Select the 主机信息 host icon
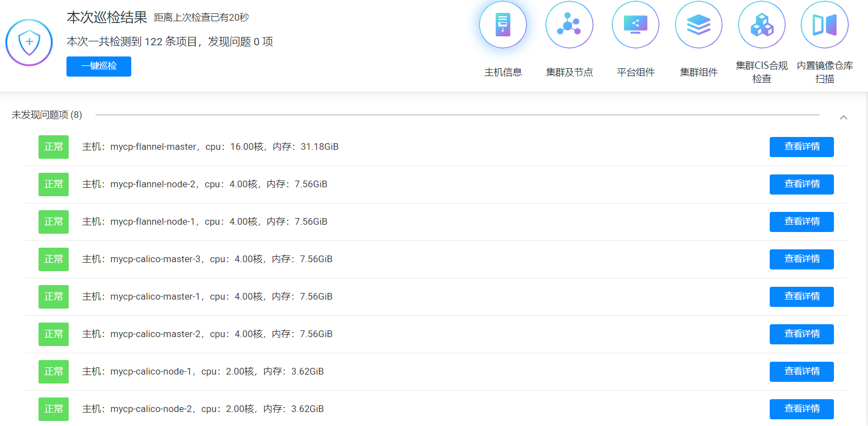Viewport: 868px width, 426px height. point(503,25)
